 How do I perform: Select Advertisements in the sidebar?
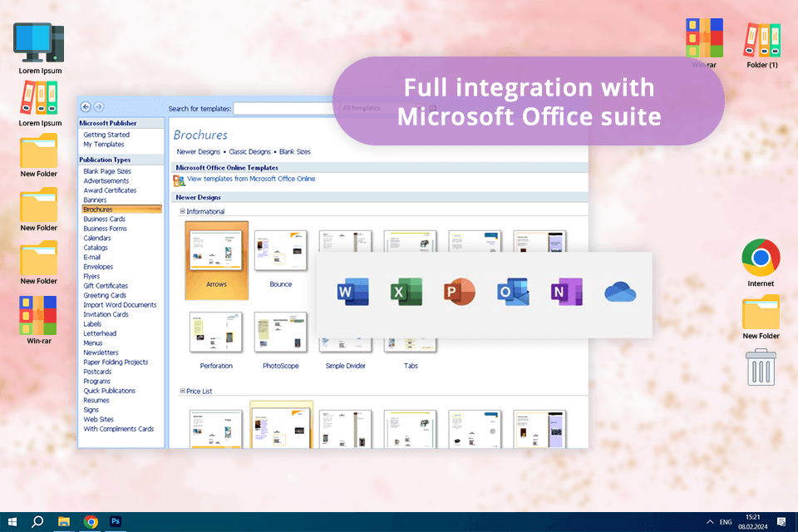pyautogui.click(x=106, y=180)
